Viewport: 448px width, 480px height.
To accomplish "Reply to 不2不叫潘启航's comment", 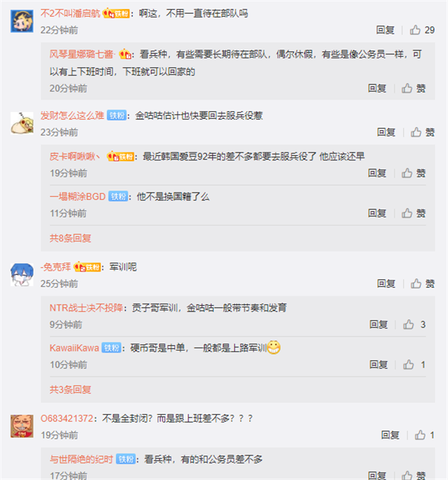I will tap(385, 30).
